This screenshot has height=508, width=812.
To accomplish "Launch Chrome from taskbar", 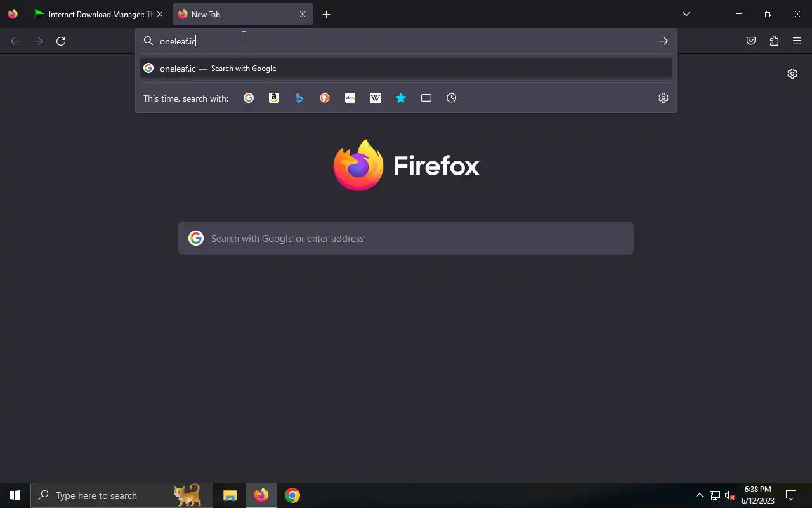I will tap(292, 495).
